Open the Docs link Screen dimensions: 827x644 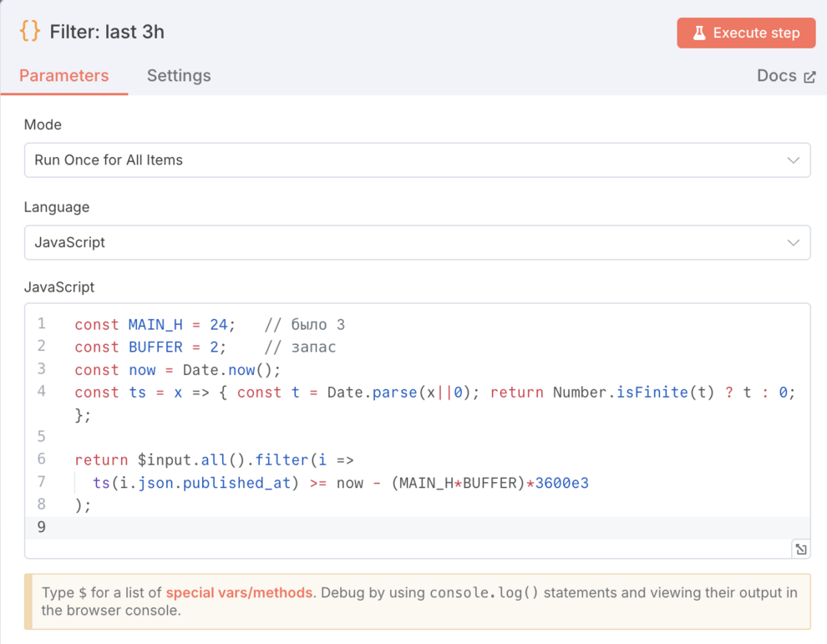click(x=776, y=76)
